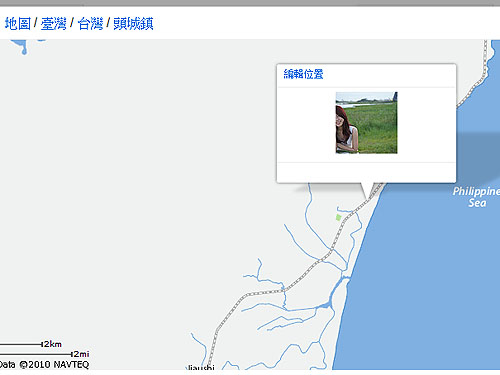500x375 pixels.
Task: Click the Jiaushi town label on map
Action: (x=200, y=368)
